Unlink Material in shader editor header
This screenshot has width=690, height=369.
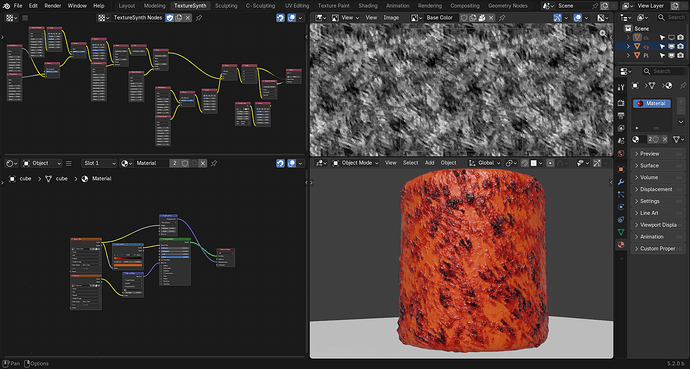coord(202,163)
